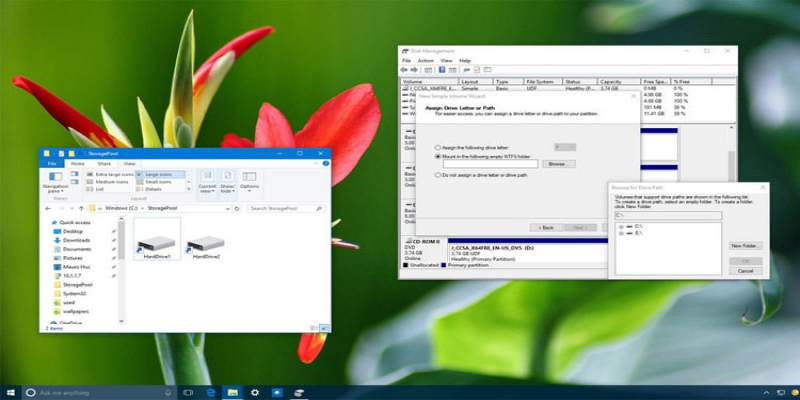Open the Current view dropdown
Image resolution: width=800 pixels, height=400 pixels.
(207, 182)
